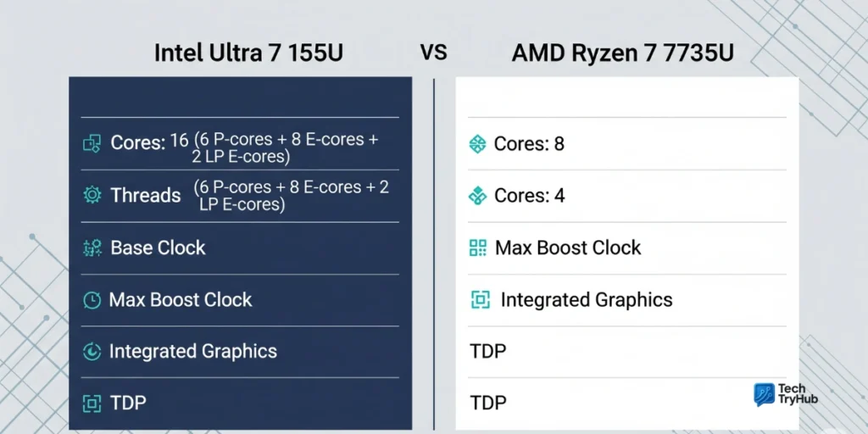Screen dimensions: 868x434
Task: Click the chip icon beside Intel TDP
Action: point(92,403)
